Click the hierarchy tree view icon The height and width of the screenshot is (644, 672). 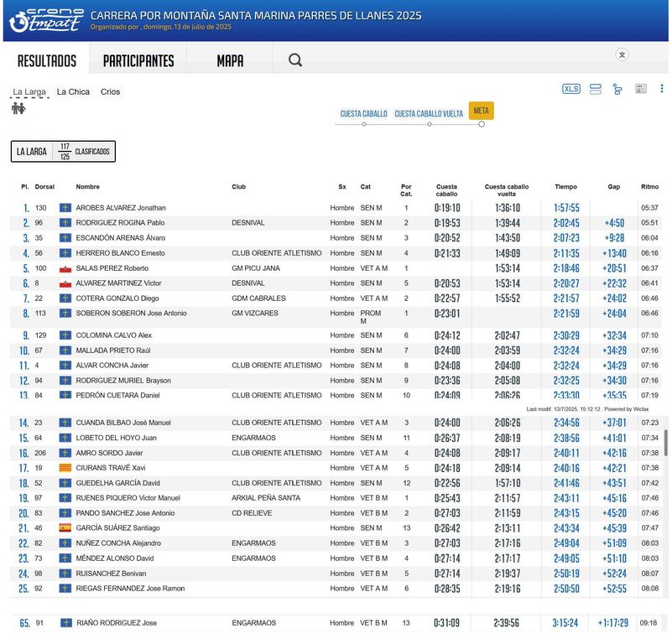617,89
